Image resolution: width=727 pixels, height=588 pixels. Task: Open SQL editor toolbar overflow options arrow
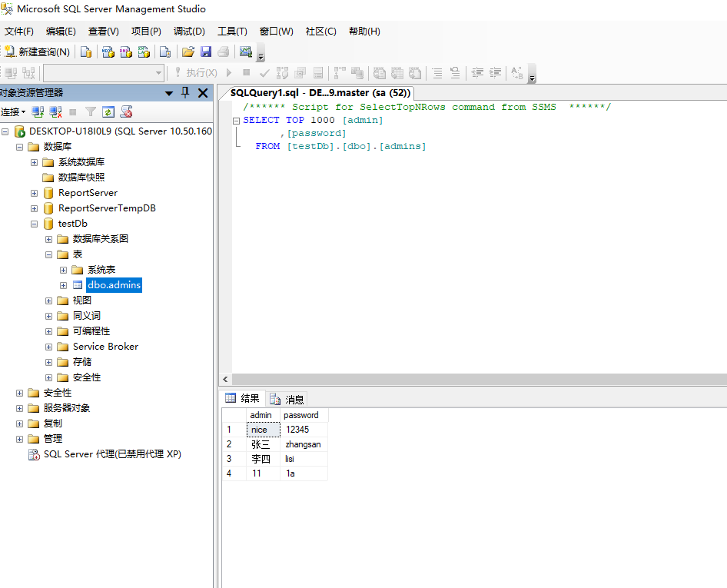click(x=533, y=75)
